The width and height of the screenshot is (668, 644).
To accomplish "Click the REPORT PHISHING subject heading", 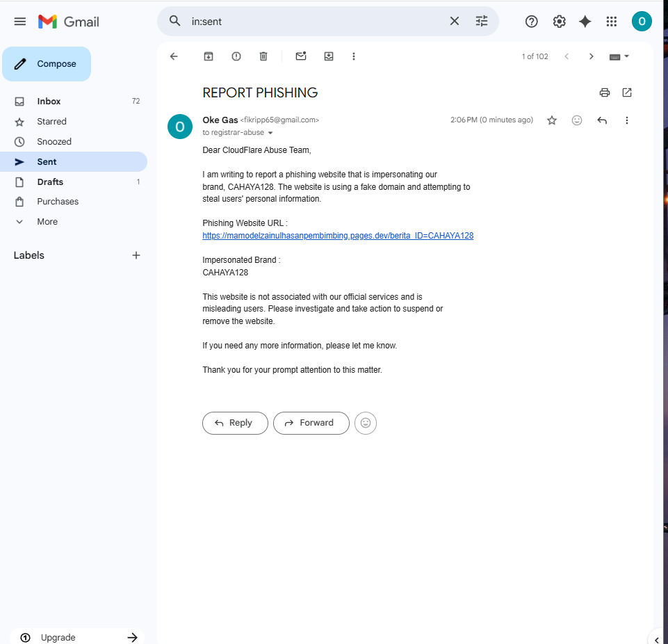I will tap(260, 92).
